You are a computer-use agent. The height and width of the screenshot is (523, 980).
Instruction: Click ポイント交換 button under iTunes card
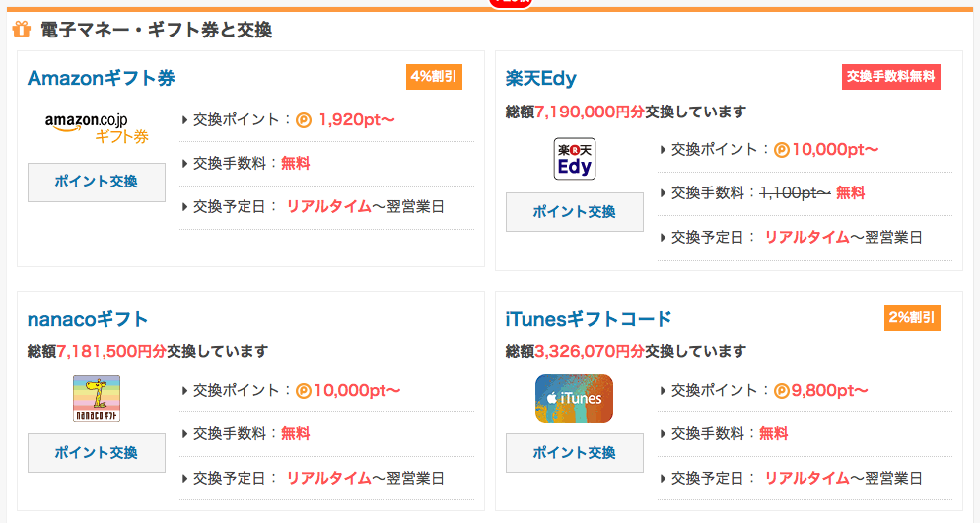[575, 453]
